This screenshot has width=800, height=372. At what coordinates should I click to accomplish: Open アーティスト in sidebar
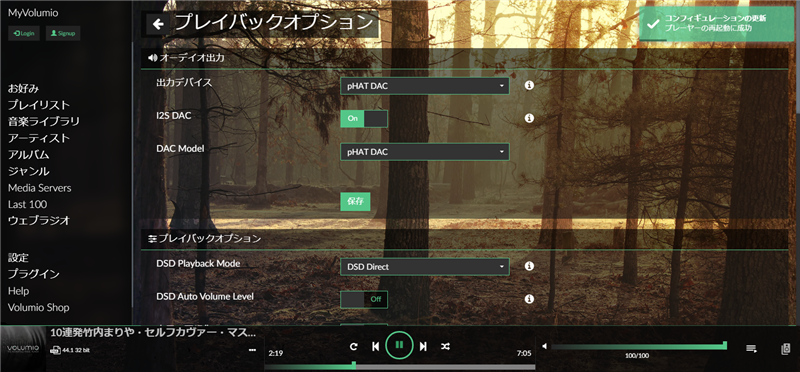[39, 138]
